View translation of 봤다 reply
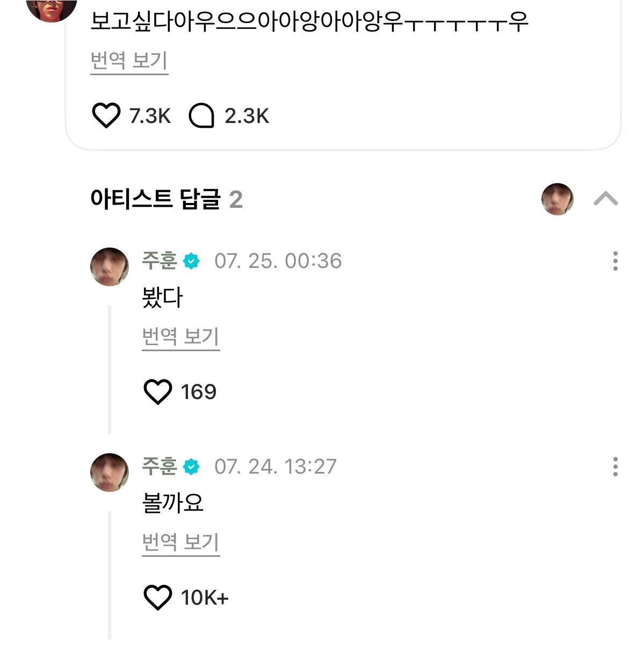644x646 pixels. point(180,337)
